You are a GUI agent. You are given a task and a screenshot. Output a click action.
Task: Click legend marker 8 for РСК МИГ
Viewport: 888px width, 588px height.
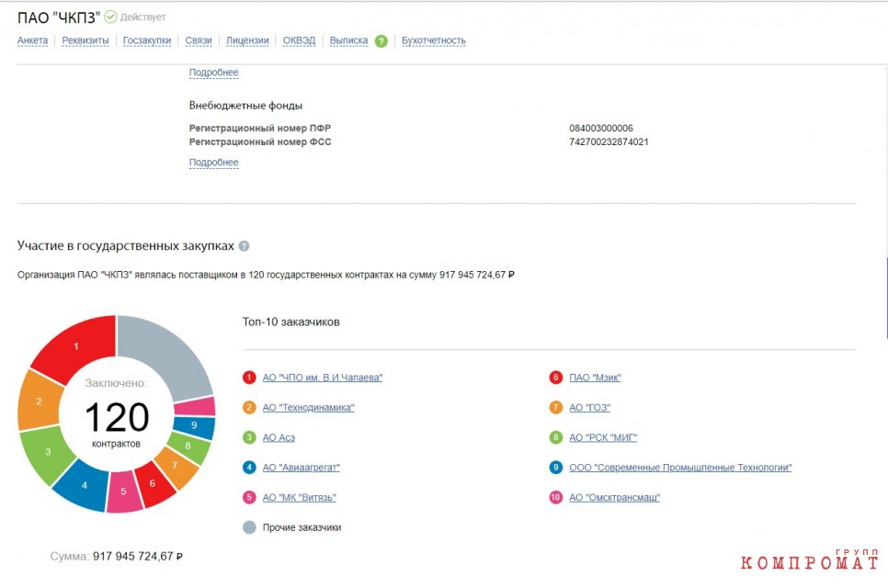555,437
